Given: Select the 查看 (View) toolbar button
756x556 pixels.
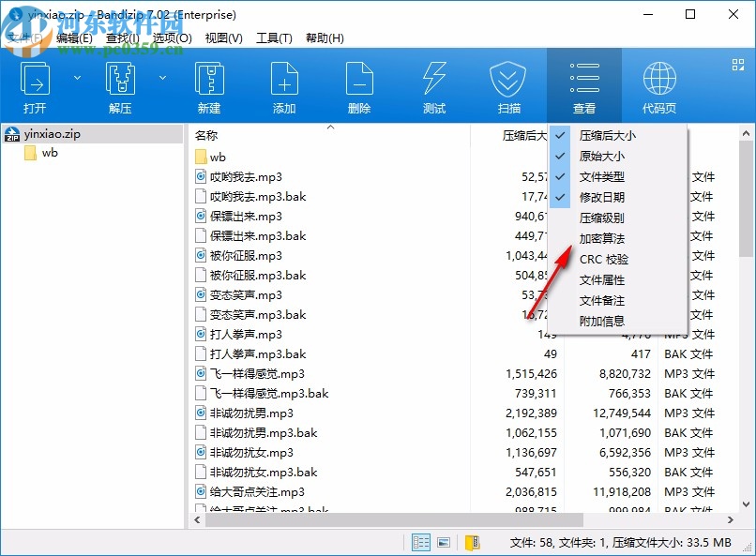Looking at the screenshot, I should tap(583, 84).
